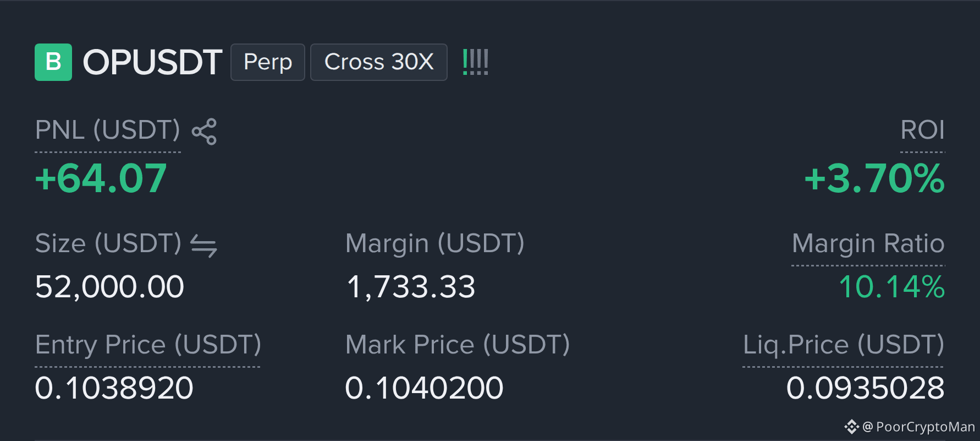Open the OPUSDT symbol name

[x=152, y=62]
